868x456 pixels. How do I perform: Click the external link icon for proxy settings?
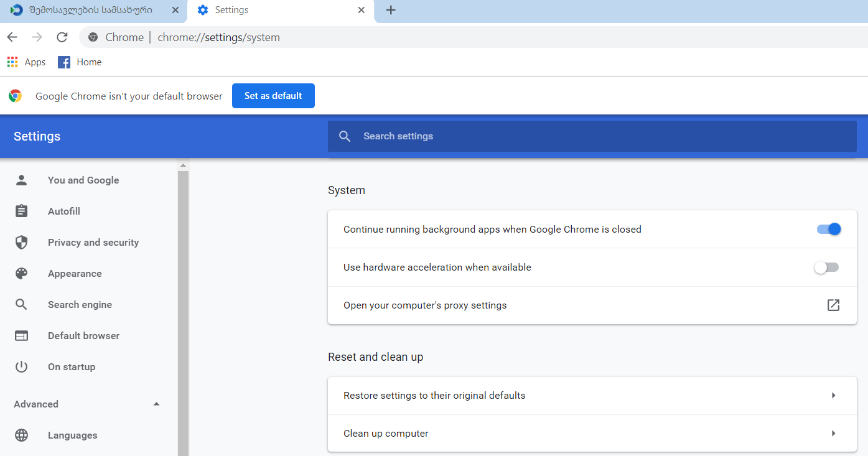(x=833, y=305)
